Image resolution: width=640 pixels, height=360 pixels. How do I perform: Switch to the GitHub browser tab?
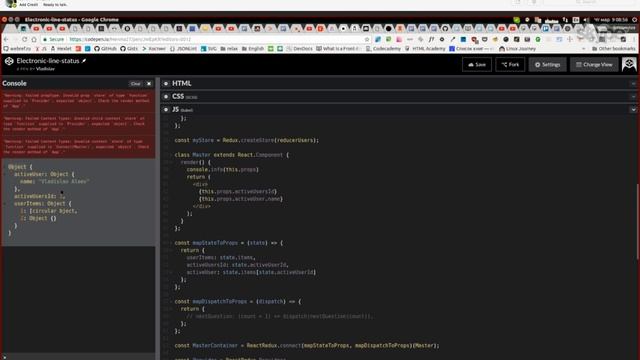pos(445,29)
